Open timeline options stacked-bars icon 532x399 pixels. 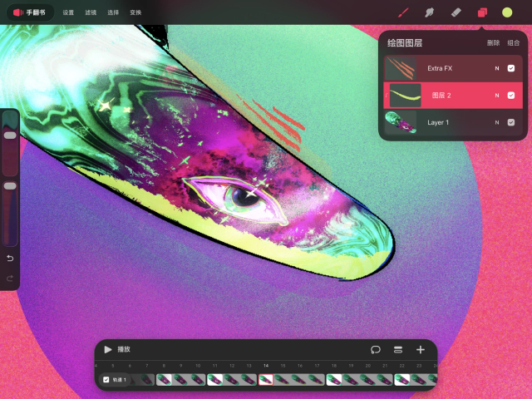point(398,349)
